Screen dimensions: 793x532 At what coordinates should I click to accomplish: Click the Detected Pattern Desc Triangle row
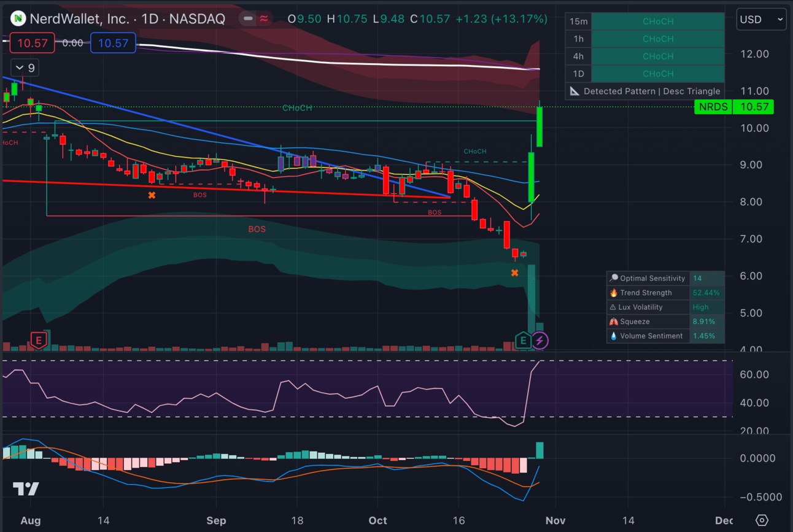(645, 91)
